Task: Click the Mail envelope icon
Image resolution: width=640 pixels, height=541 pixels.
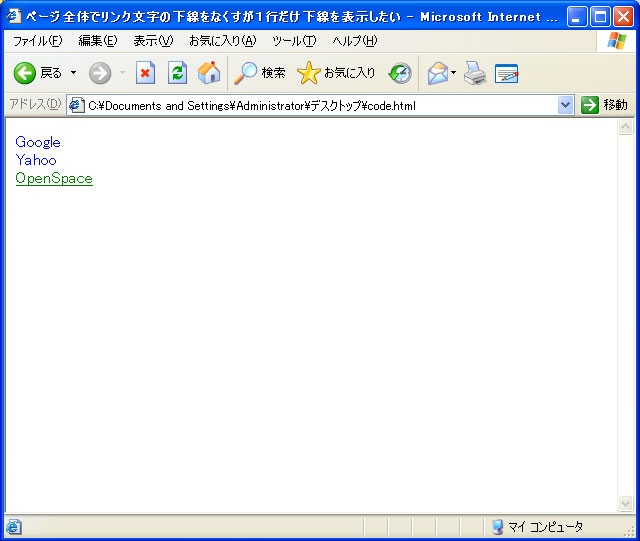Action: 438,73
